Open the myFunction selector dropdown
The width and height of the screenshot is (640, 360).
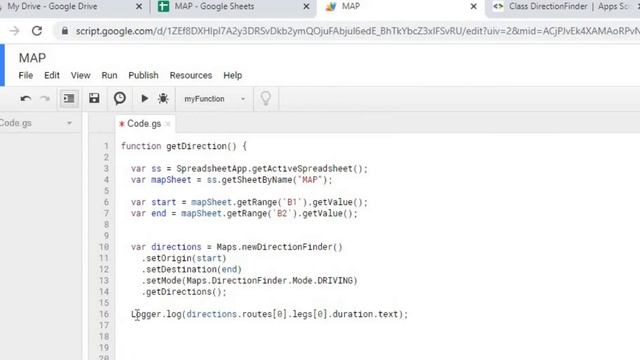215,99
